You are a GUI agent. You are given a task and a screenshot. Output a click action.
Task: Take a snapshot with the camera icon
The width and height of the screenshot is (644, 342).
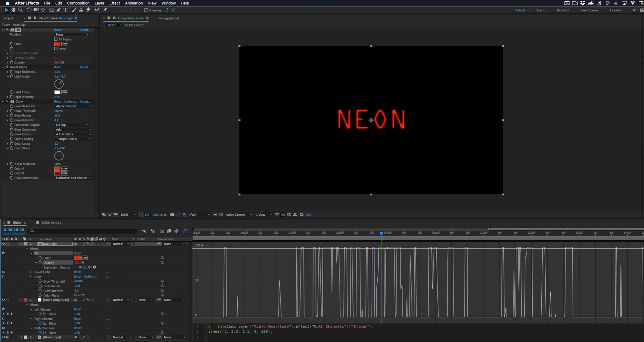pos(172,215)
